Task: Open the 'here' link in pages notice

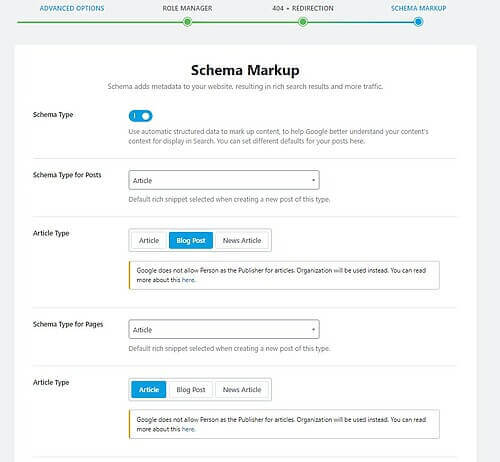Action: 188,429
